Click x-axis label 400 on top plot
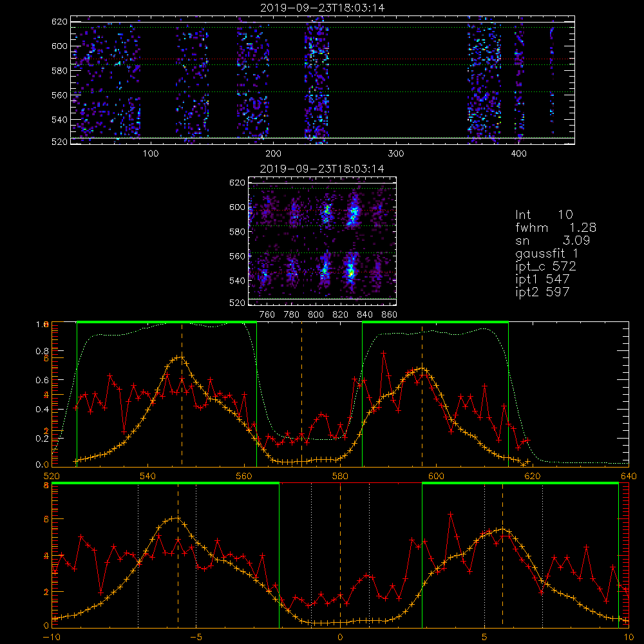The image size is (644, 644). coord(518,154)
